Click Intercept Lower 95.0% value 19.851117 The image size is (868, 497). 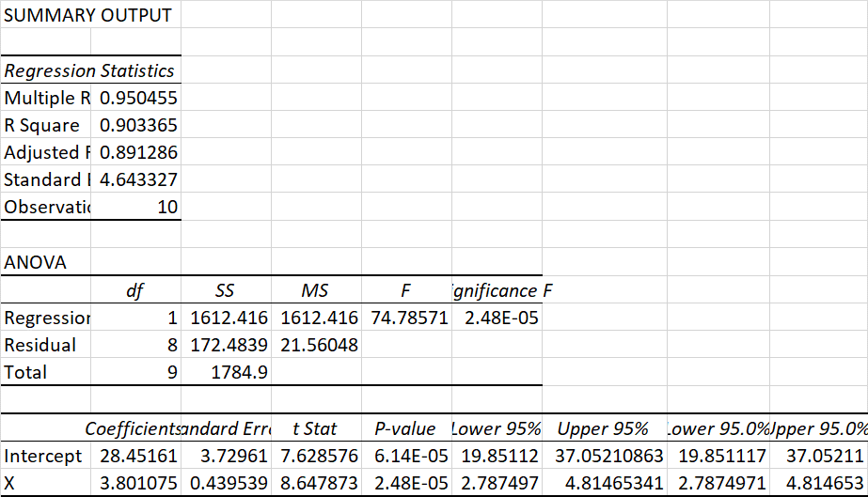click(722, 456)
